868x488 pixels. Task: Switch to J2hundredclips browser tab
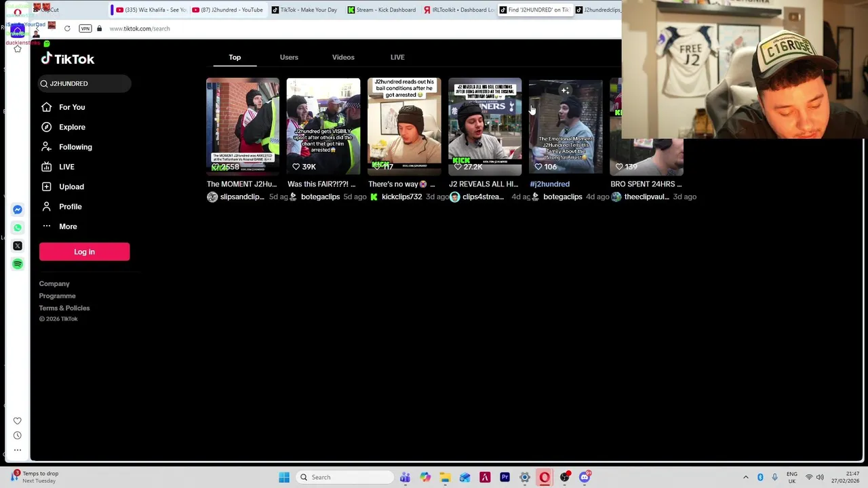coord(598,9)
